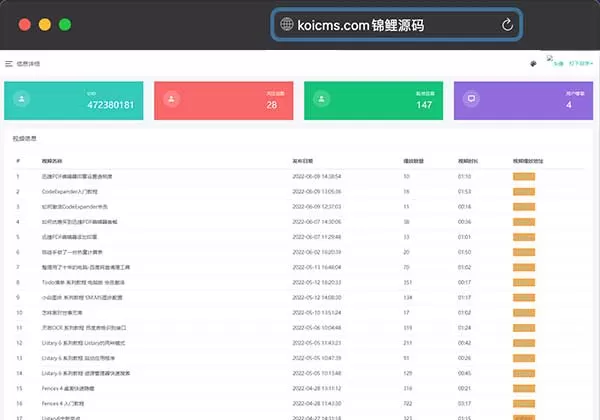Click the user icon on teal 472380181 card
Viewport: 600px width, 420px height.
click(x=21, y=99)
